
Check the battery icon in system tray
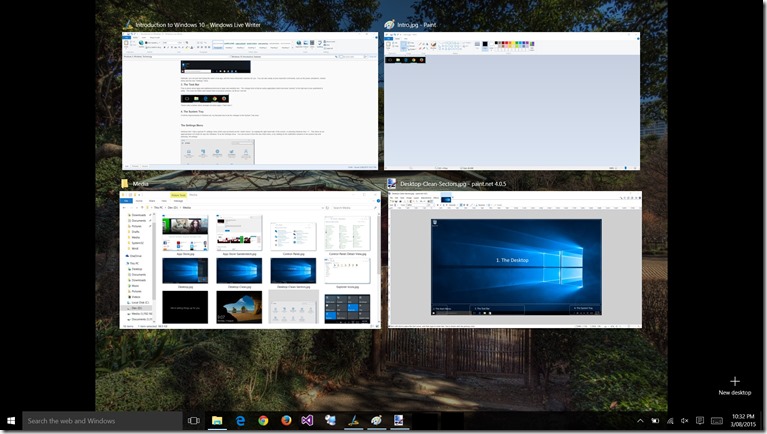pos(654,421)
